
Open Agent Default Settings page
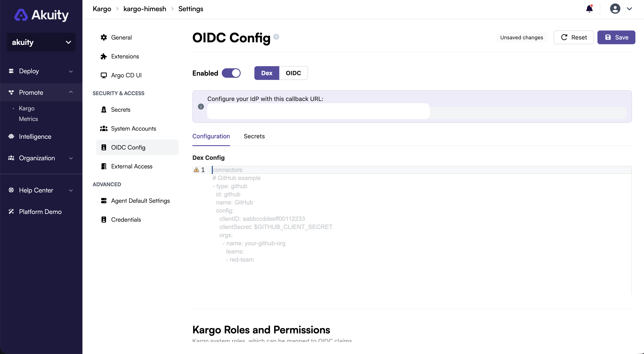point(137,201)
